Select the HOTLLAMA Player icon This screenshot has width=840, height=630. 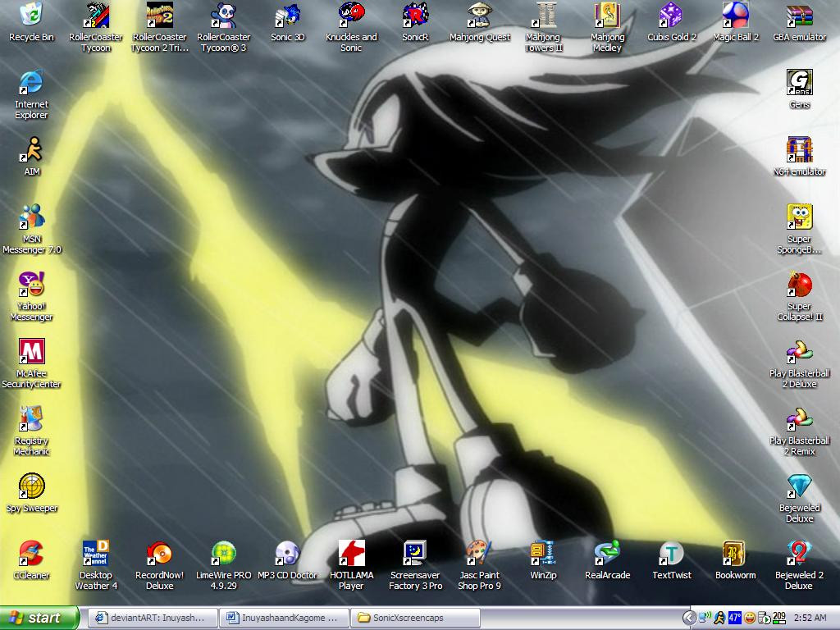tap(351, 554)
